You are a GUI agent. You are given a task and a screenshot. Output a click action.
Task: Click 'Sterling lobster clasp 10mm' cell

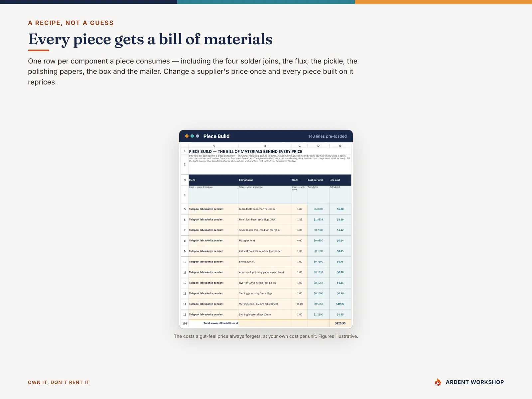265,315
